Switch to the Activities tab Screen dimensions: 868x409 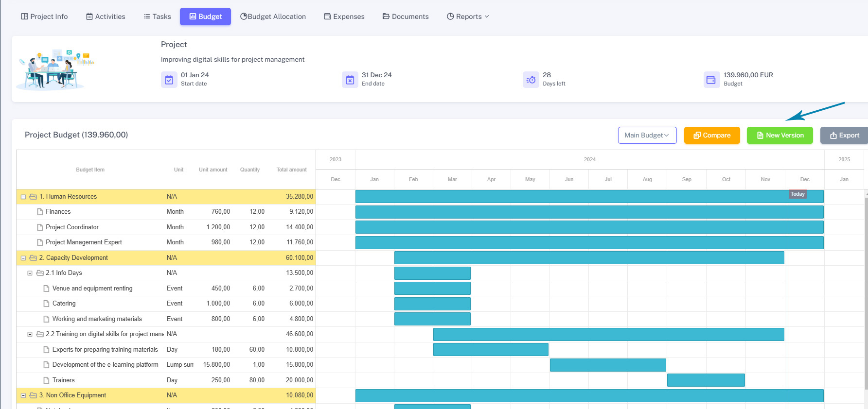pos(106,17)
